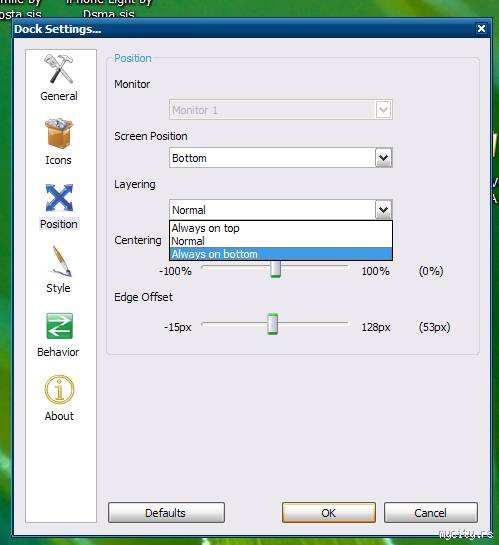Click the disabled Monitor 1 dropdown arrow
The width and height of the screenshot is (499, 545).
pos(383,110)
